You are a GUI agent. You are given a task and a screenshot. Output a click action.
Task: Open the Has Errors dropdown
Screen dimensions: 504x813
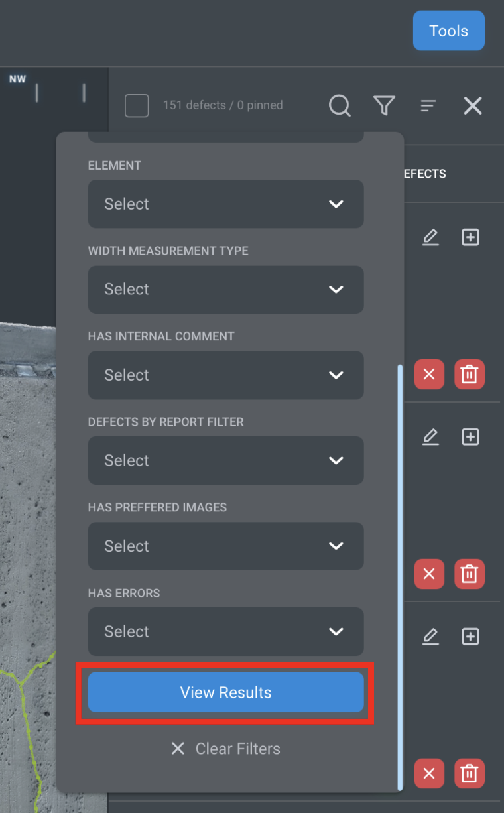pos(225,631)
